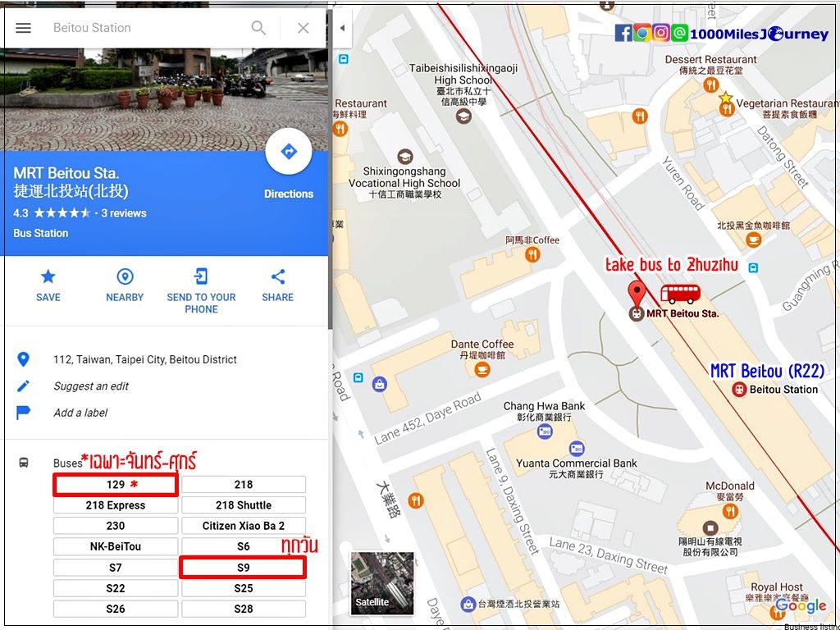The width and height of the screenshot is (840, 630).
Task: Select Citizen Xiao Ba 2 bus
Action: pyautogui.click(x=243, y=526)
